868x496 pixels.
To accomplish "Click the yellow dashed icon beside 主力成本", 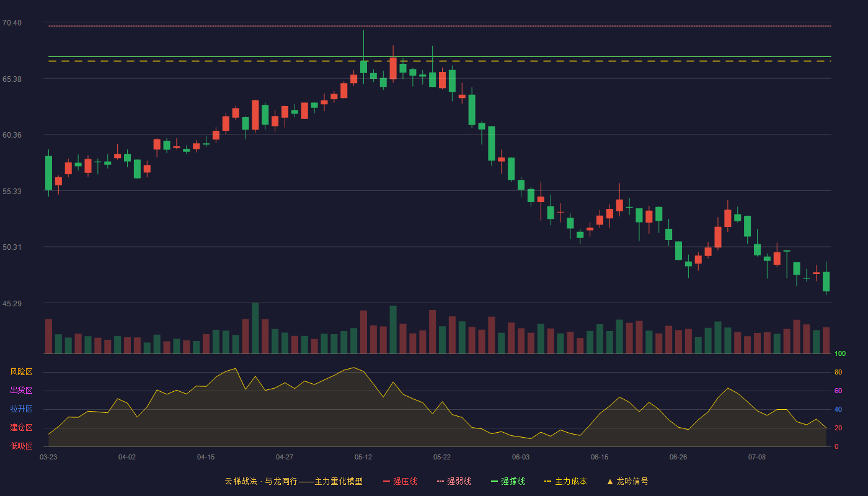I will [548, 482].
